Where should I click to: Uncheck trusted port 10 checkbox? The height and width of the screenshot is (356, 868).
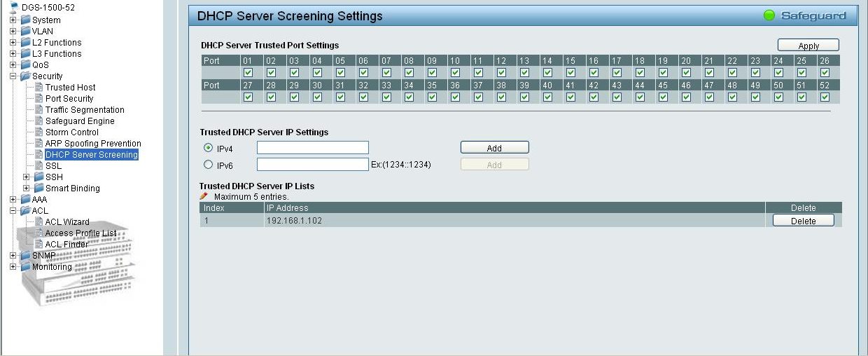pyautogui.click(x=455, y=72)
